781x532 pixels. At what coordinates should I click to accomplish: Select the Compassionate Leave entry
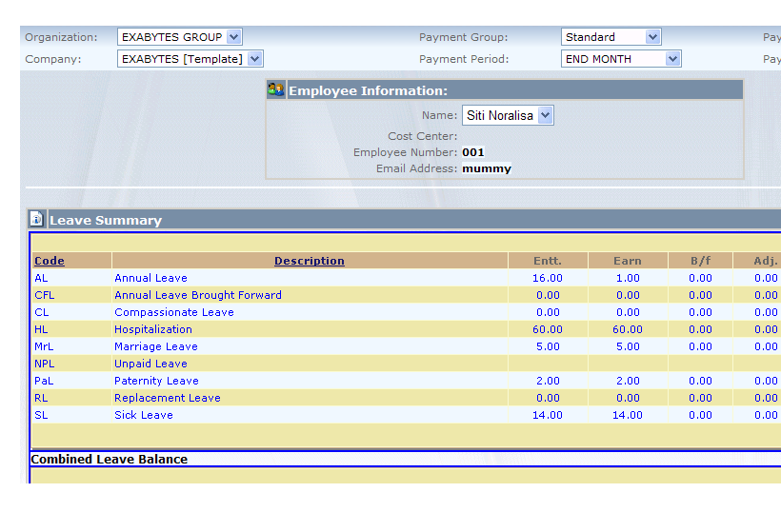click(x=174, y=312)
